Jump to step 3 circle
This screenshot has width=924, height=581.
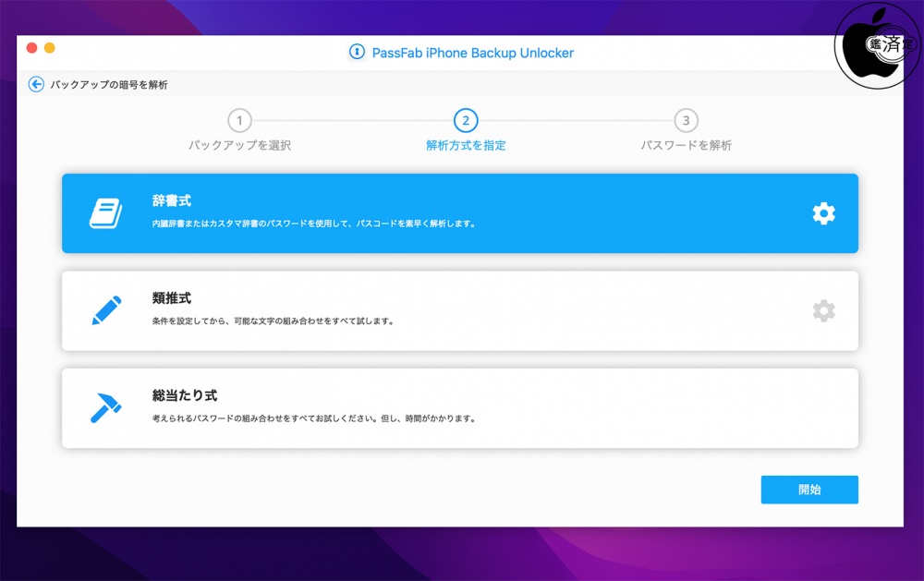[x=686, y=121]
